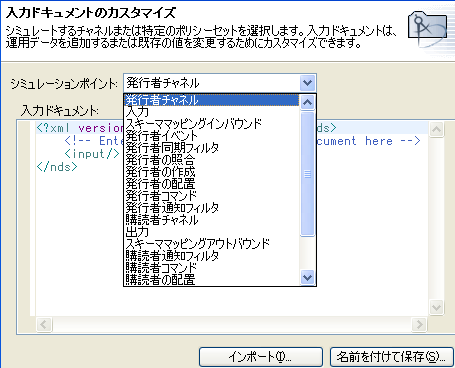Image resolution: width=455 pixels, height=368 pixels.
Task: Click the simulation folder icon in header
Action: (427, 29)
